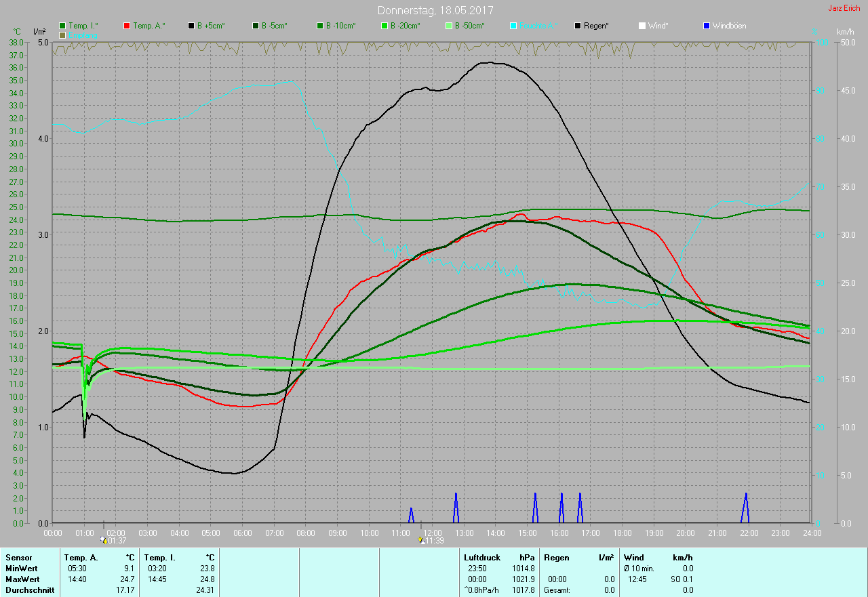The image size is (868, 597).
Task: Toggle the black Regen legend square
Action: point(578,26)
